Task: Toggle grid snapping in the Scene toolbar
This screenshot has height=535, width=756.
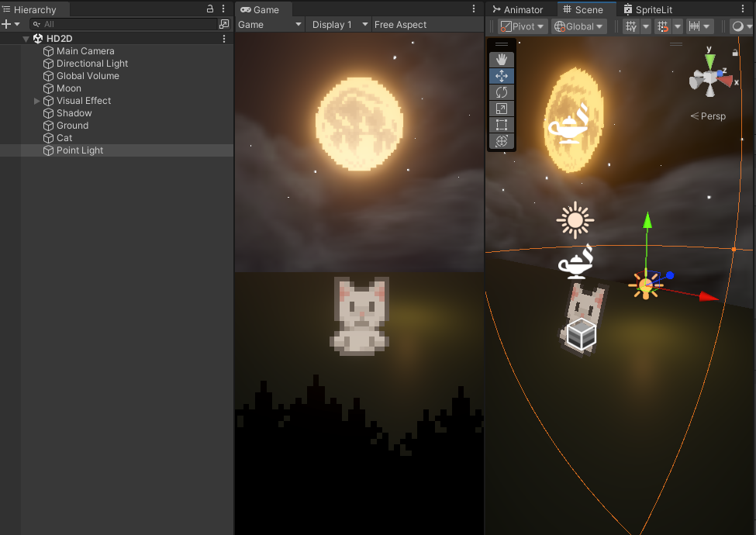Action: [663, 26]
